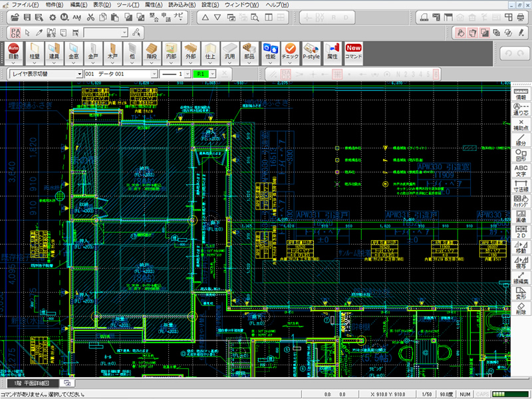Open the ファイル(F) menu
Viewport: 532px width, 399px height.
pos(25,5)
